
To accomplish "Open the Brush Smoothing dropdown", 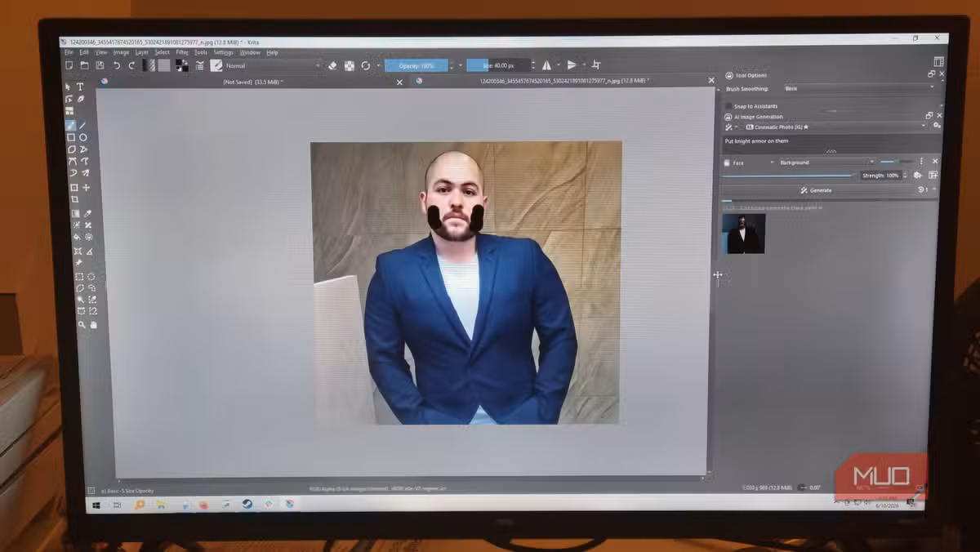I will (x=859, y=88).
